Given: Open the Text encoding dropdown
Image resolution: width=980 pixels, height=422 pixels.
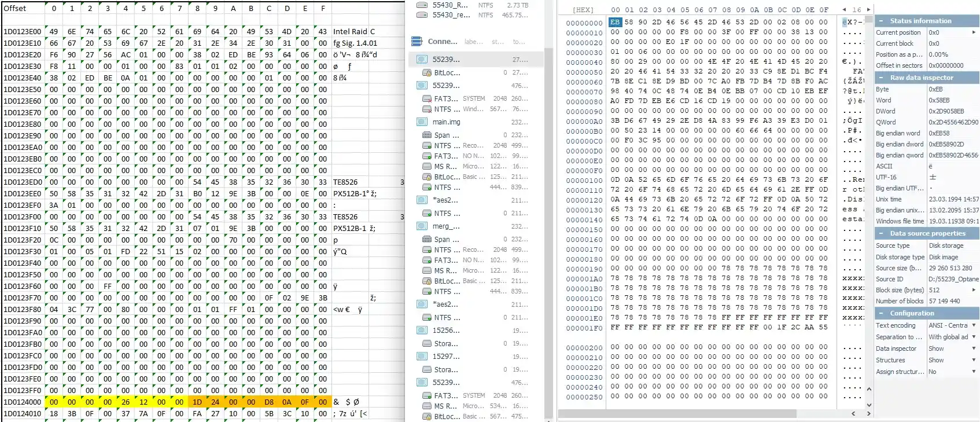Looking at the screenshot, I should (974, 325).
